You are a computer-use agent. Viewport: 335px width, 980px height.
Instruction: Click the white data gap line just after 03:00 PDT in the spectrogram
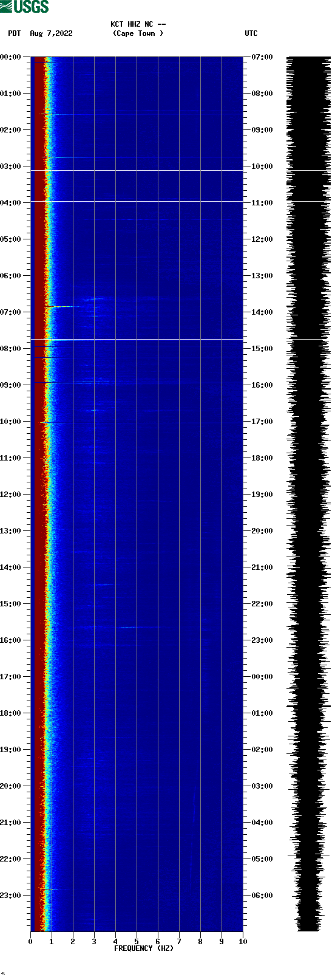click(x=137, y=171)
